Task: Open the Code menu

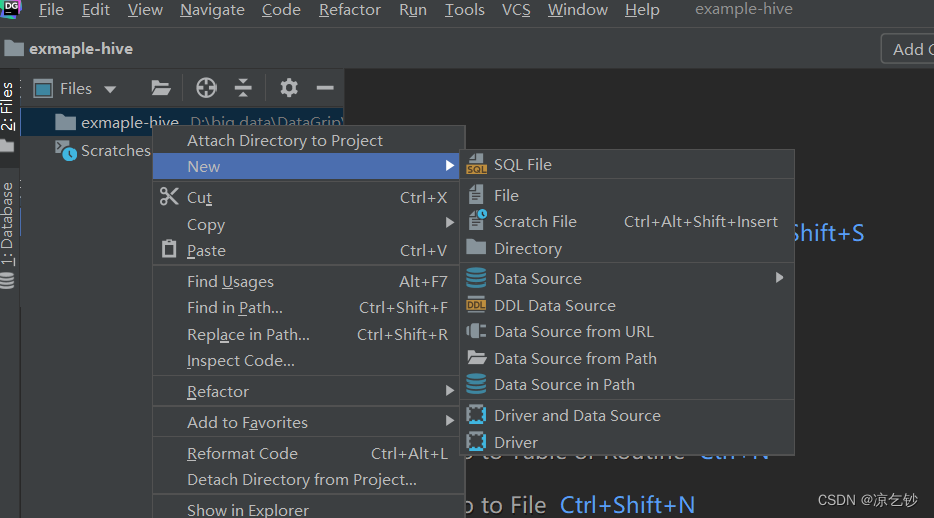Action: tap(281, 10)
